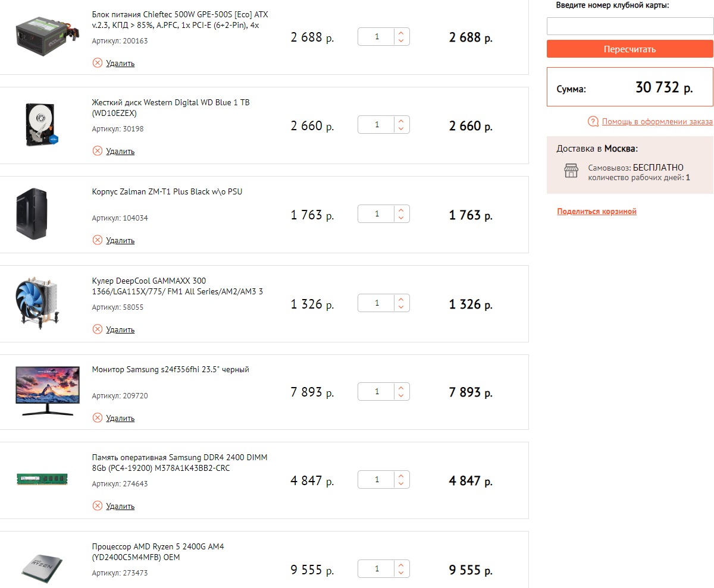Open the Поделиться корзиной share link
The image size is (714, 588).
[x=597, y=212]
